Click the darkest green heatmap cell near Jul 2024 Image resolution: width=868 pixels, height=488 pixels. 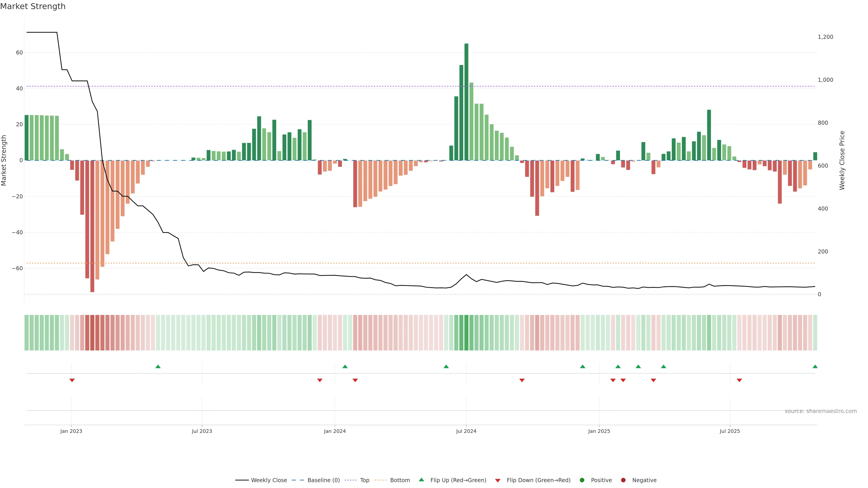click(x=466, y=332)
